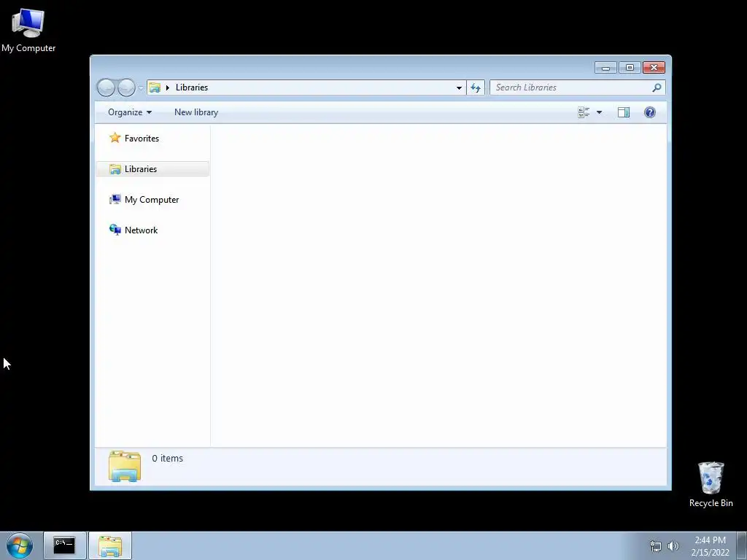This screenshot has height=560, width=747.
Task: Refresh the Libraries view
Action: 476,87
